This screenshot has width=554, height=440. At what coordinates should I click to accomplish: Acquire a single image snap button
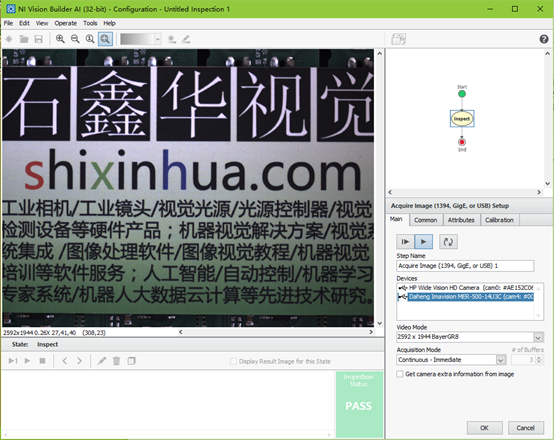[405, 242]
